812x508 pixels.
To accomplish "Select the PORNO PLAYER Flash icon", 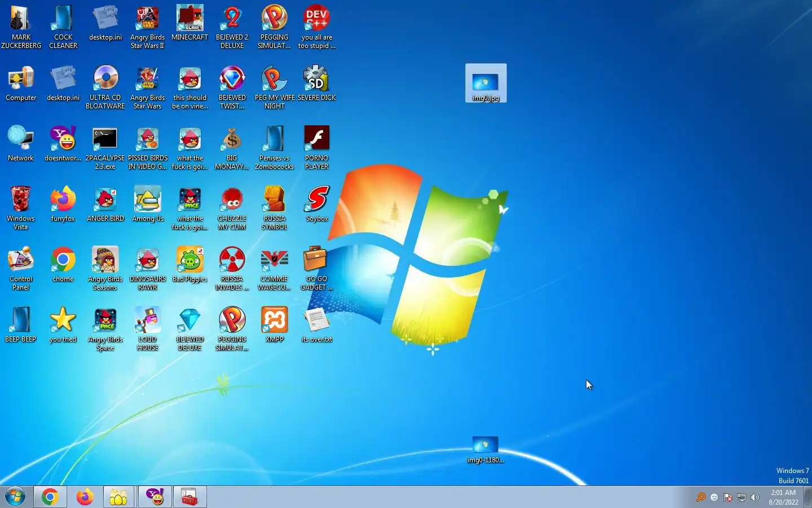I will 316,148.
